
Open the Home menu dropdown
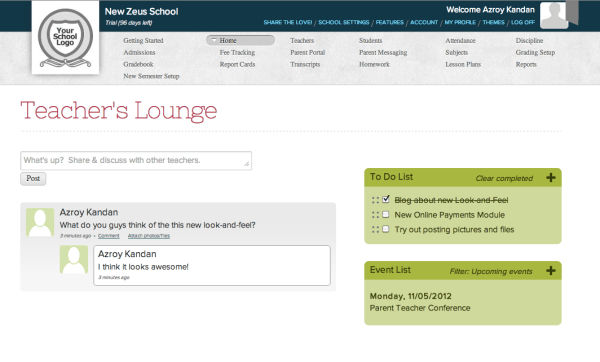pos(240,41)
